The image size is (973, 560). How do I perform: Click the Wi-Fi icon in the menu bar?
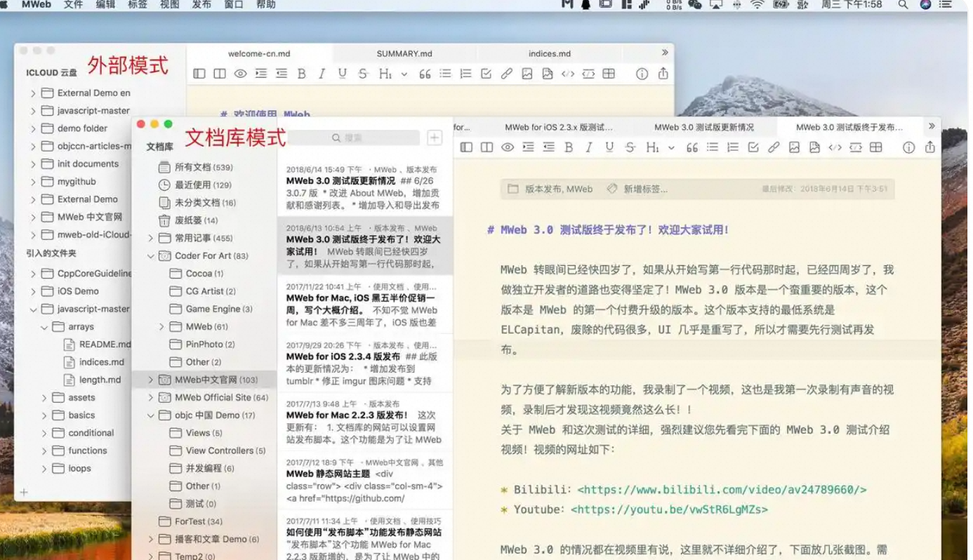(x=756, y=5)
